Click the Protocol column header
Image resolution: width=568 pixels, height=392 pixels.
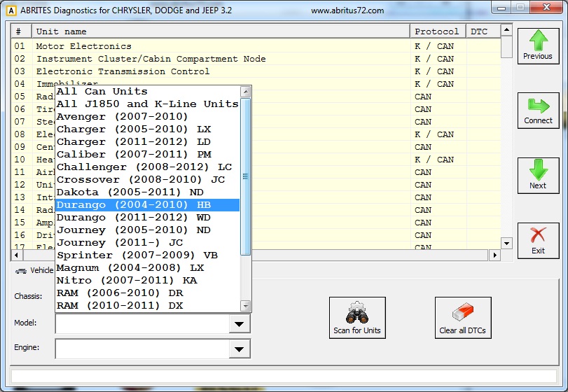click(x=438, y=31)
